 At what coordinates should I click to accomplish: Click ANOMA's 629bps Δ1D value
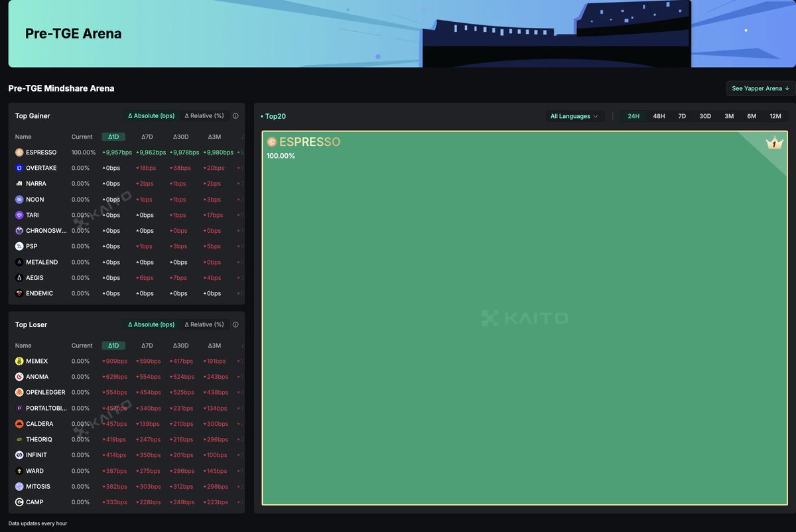(115, 377)
